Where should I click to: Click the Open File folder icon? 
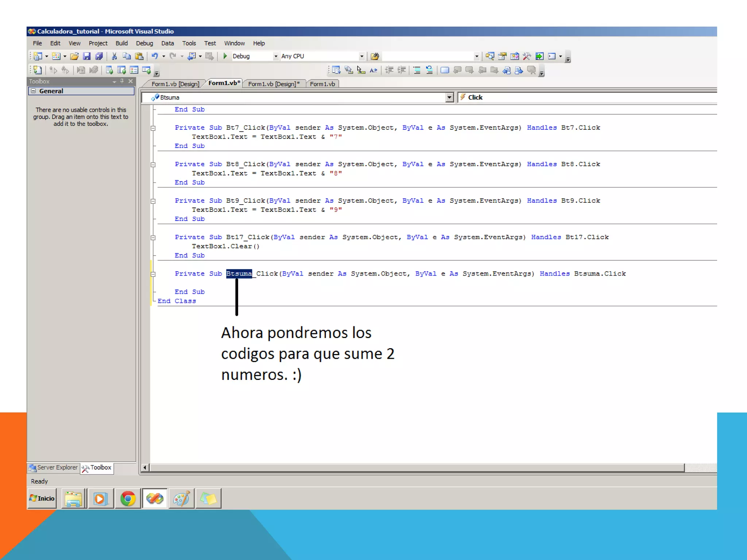coord(74,56)
